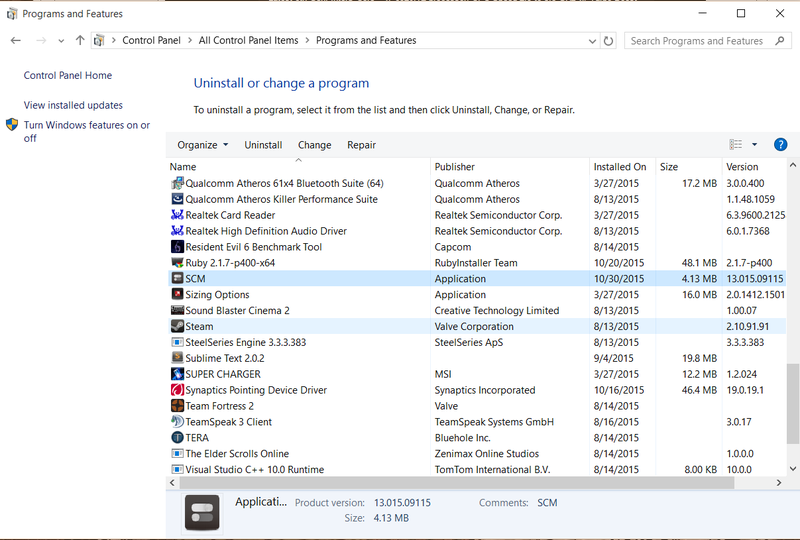Sort by the Version column header
Image resolution: width=800 pixels, height=540 pixels.
tap(755, 166)
